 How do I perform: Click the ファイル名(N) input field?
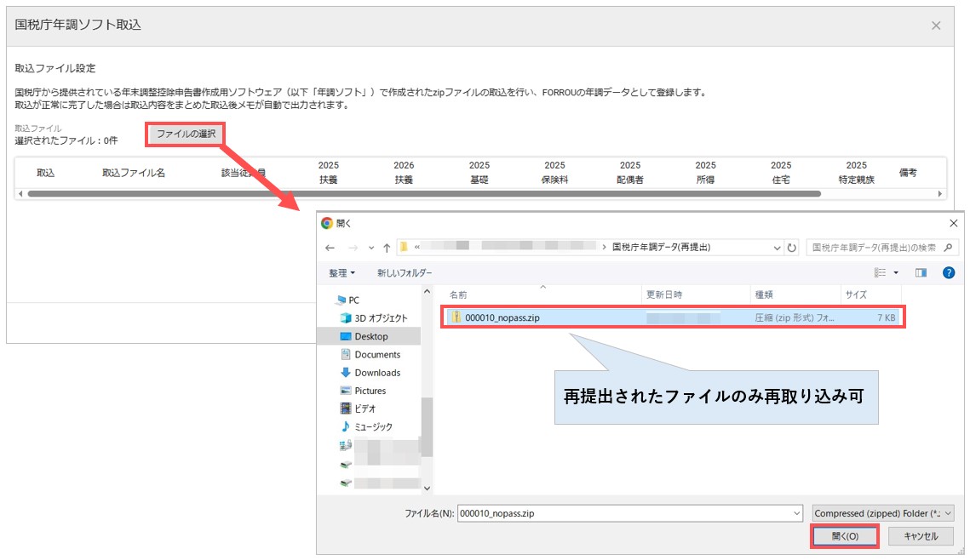(x=623, y=513)
